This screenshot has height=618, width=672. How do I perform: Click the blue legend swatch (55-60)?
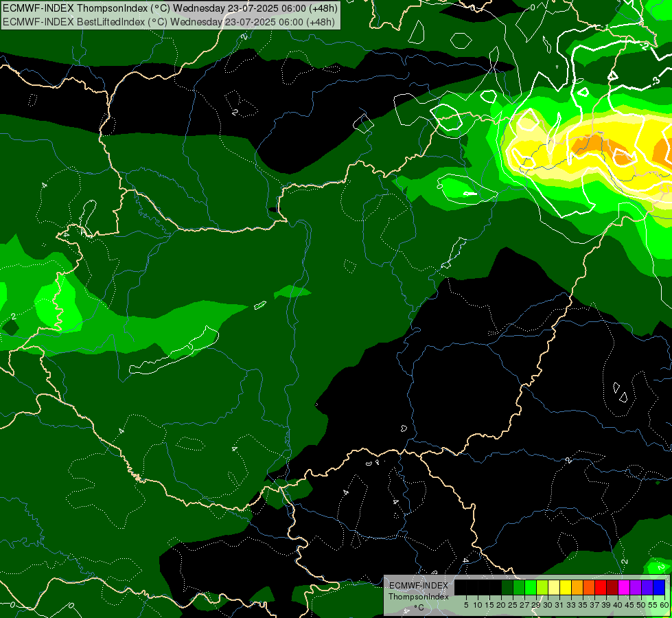(659, 587)
